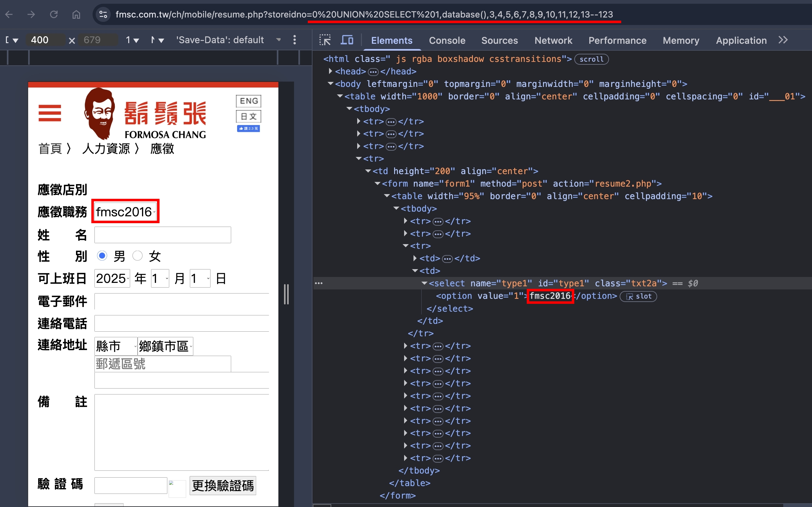
Task: Click the 日文 language button
Action: [249, 116]
